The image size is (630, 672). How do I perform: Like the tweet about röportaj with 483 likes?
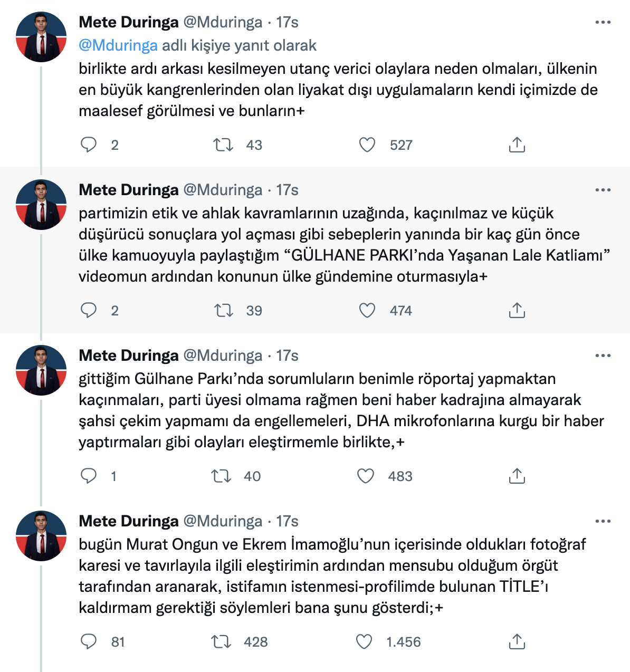(365, 476)
